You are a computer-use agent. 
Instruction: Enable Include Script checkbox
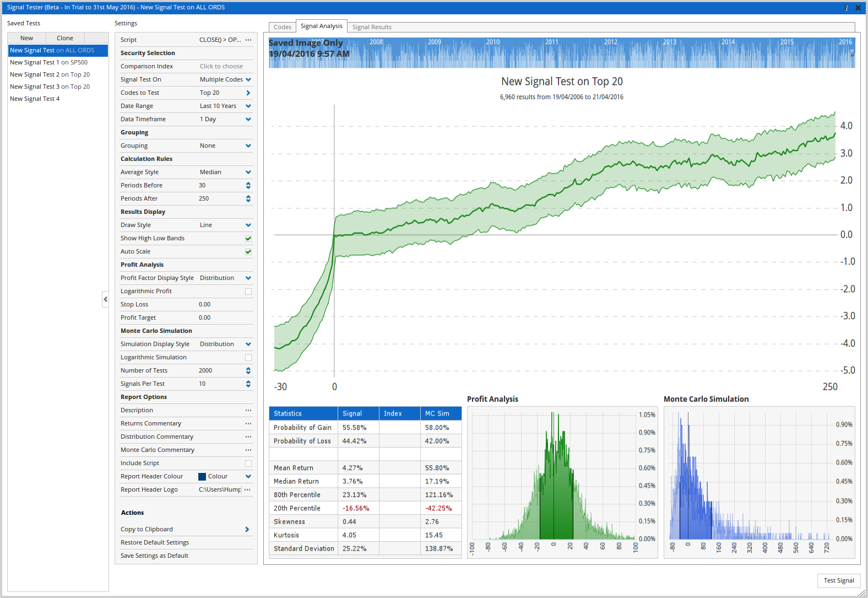[248, 464]
